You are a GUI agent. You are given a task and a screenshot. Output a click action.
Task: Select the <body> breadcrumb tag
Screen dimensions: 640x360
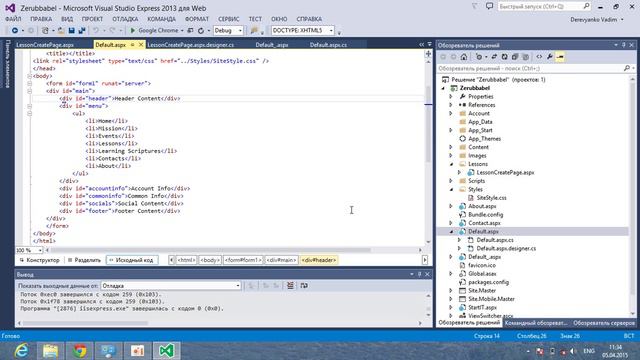210,260
